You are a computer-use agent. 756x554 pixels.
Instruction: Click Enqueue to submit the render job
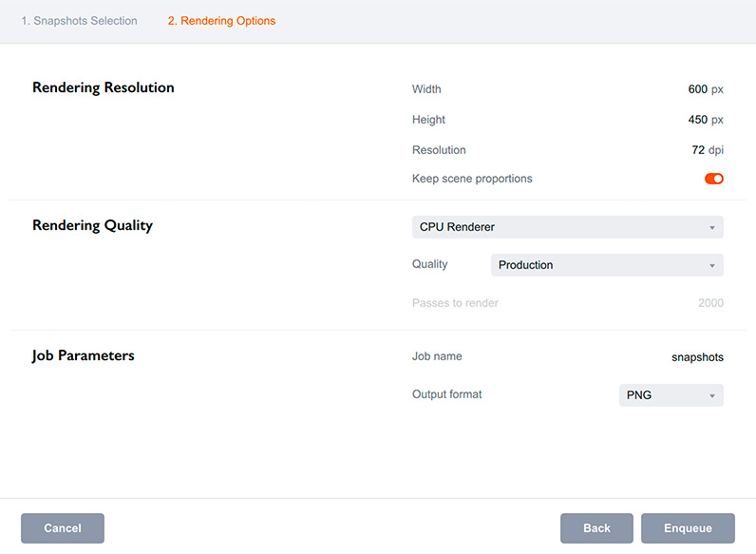point(688,528)
